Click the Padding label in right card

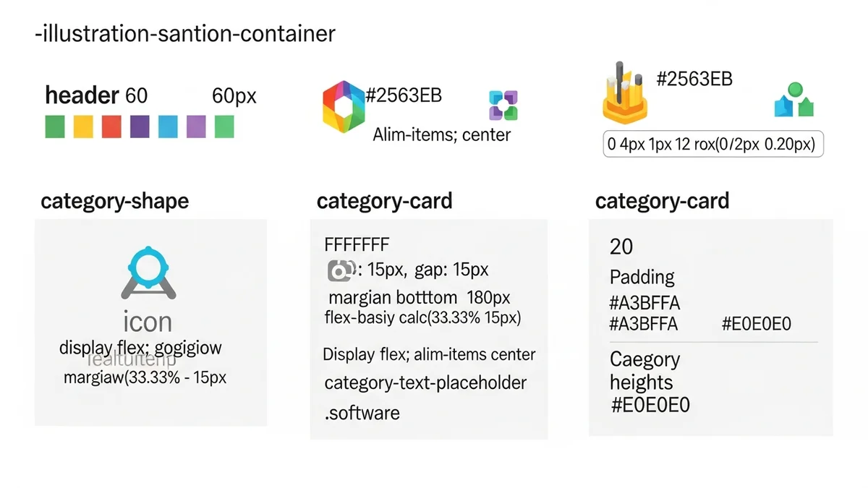coord(642,277)
